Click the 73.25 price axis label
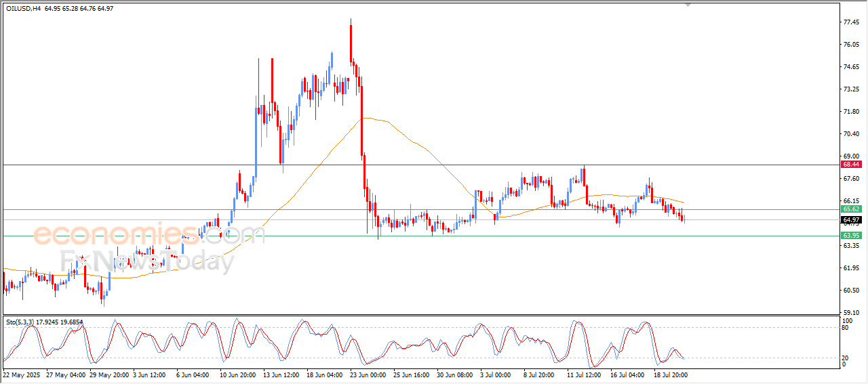 (851, 89)
